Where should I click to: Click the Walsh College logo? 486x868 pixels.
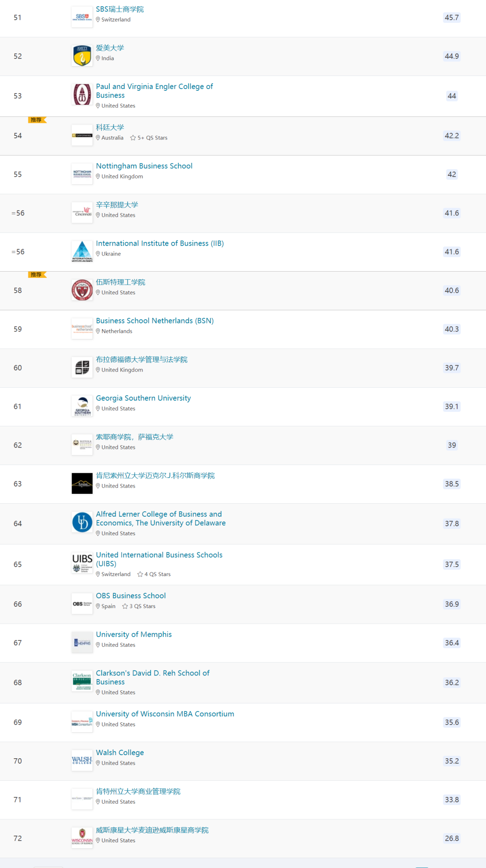82,761
